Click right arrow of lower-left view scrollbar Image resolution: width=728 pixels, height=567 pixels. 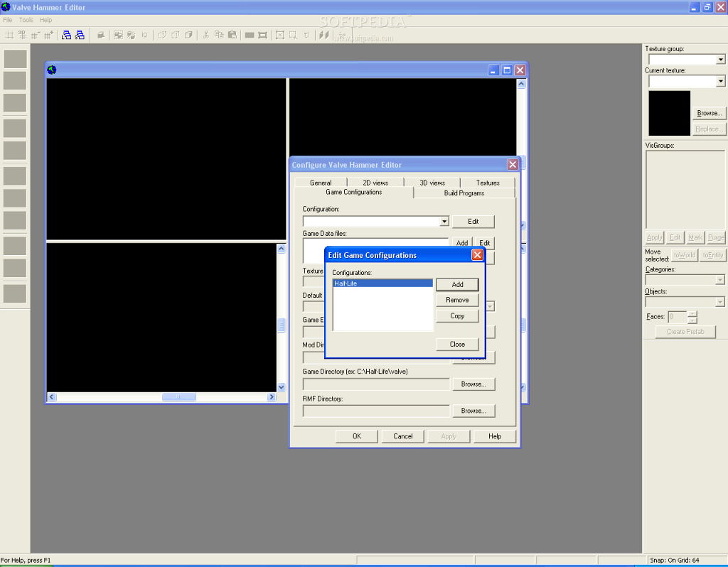272,396
